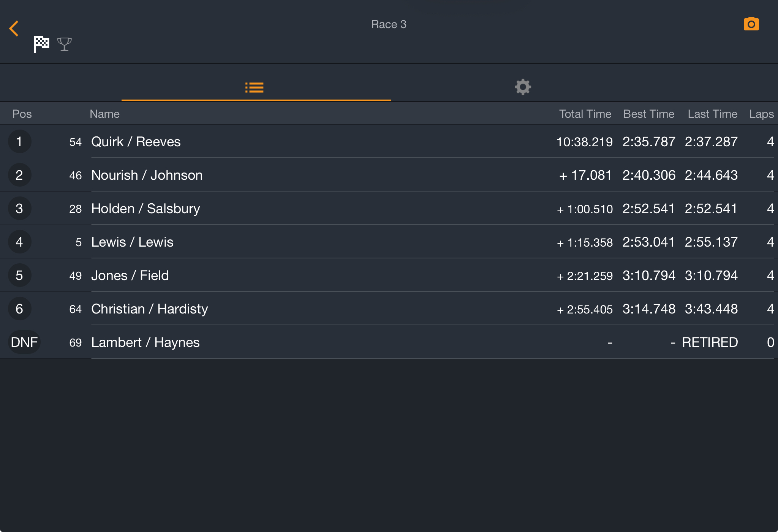This screenshot has height=532, width=778.
Task: Select the Lewis / Lewis entry
Action: click(x=389, y=242)
